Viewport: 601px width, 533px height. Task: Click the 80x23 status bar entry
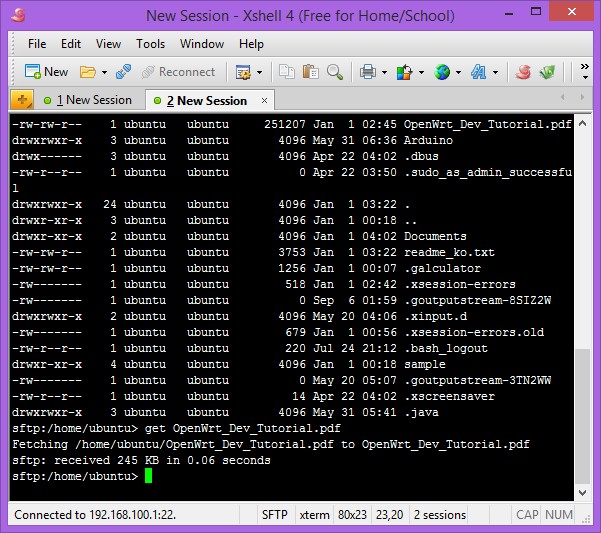[x=352, y=515]
